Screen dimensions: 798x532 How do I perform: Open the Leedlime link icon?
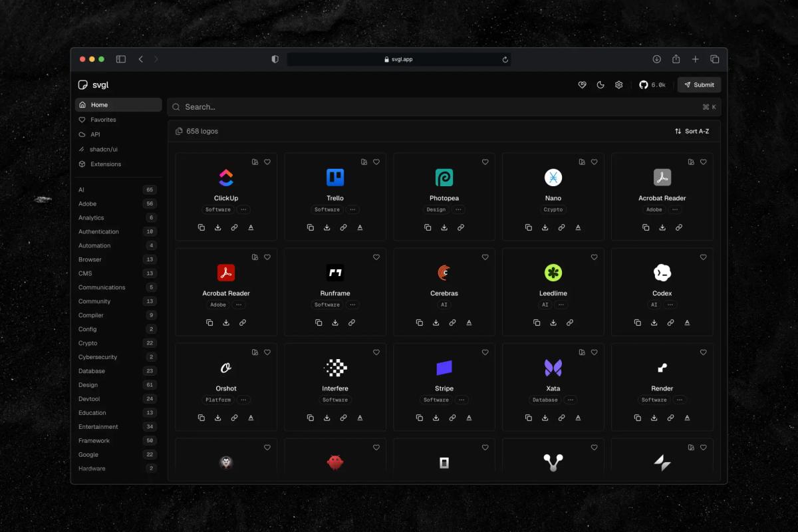[x=570, y=323]
